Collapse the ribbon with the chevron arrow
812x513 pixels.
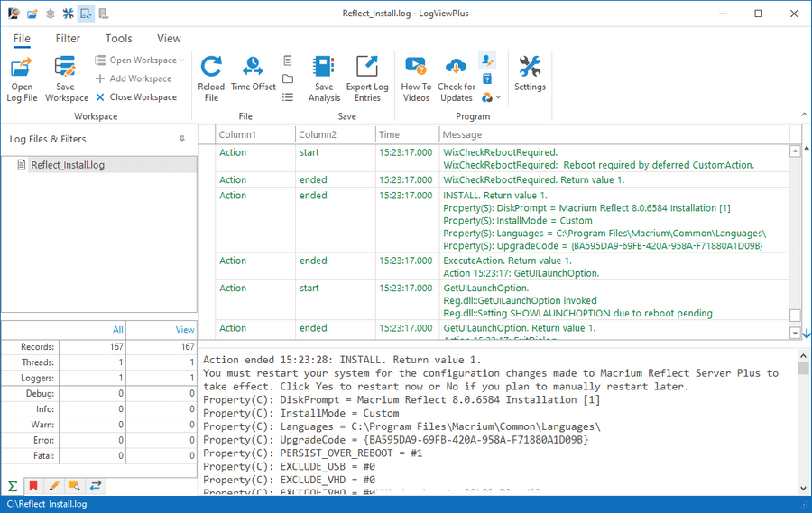tap(804, 115)
